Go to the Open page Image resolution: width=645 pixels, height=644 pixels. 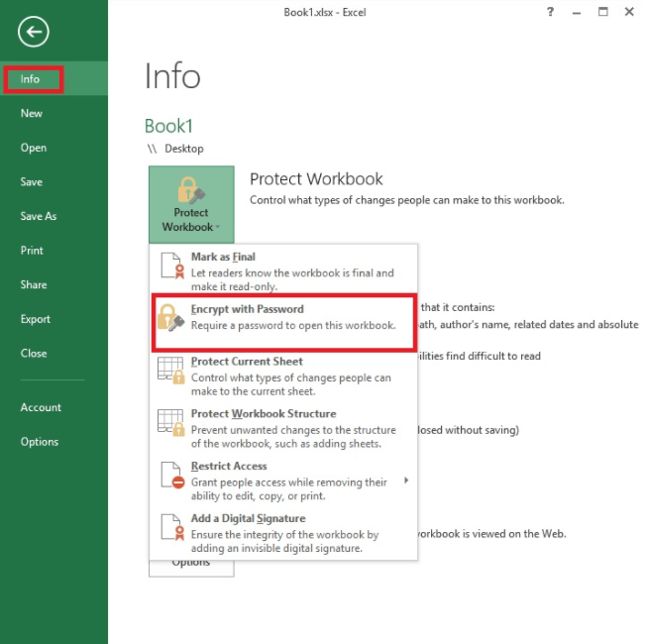[x=34, y=148]
